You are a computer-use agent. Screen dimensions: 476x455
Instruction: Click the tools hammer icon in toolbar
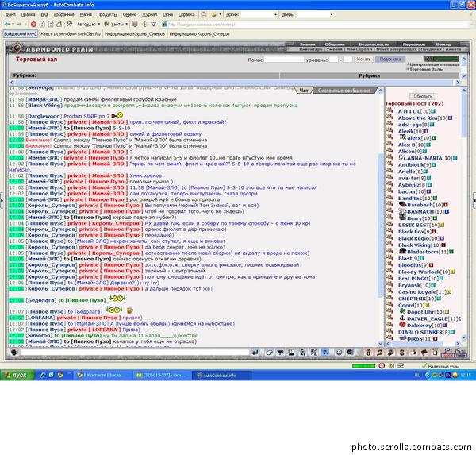tap(69, 24)
